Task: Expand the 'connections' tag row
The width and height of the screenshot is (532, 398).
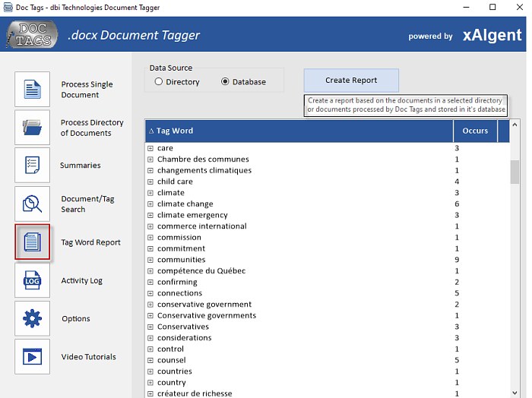Action: pyautogui.click(x=150, y=293)
